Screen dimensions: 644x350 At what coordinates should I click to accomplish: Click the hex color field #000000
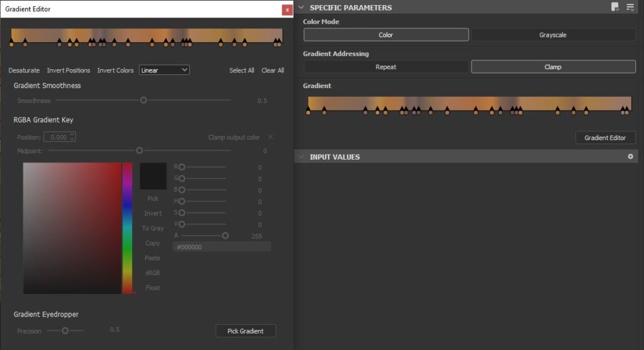click(x=222, y=247)
